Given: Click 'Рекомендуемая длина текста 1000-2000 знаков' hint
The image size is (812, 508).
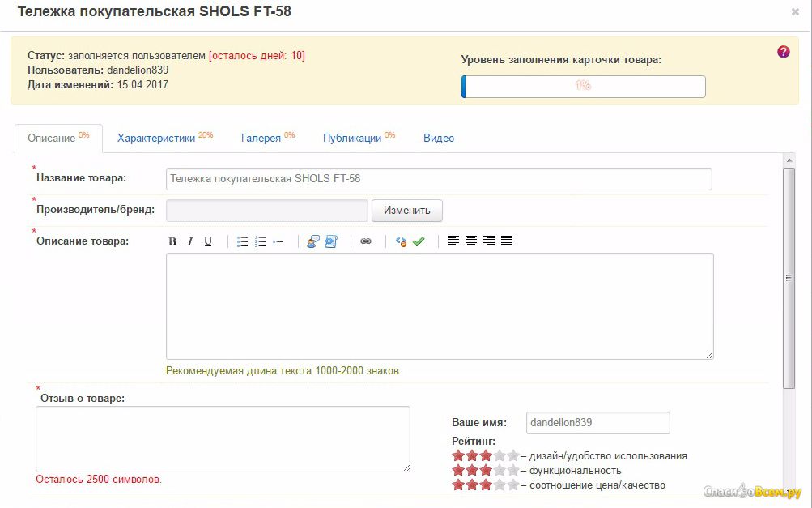Looking at the screenshot, I should pos(284,370).
